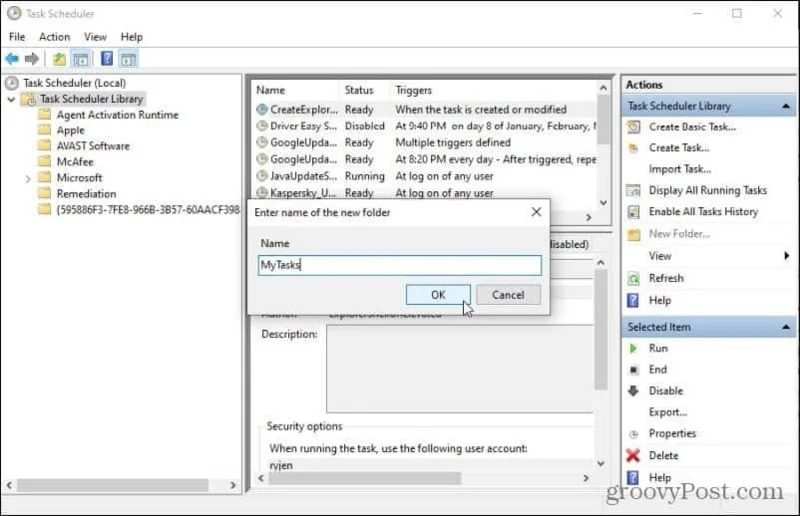Click the green Refresh icon

click(x=633, y=279)
